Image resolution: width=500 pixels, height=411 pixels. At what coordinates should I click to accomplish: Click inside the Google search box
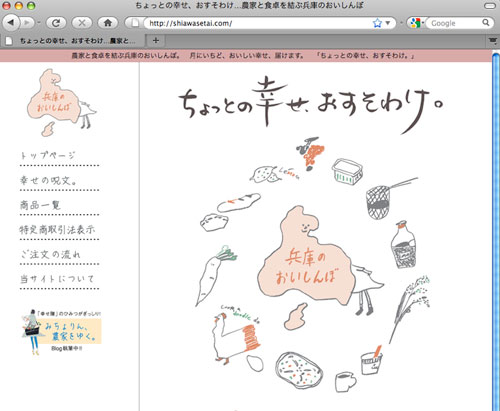[x=455, y=23]
